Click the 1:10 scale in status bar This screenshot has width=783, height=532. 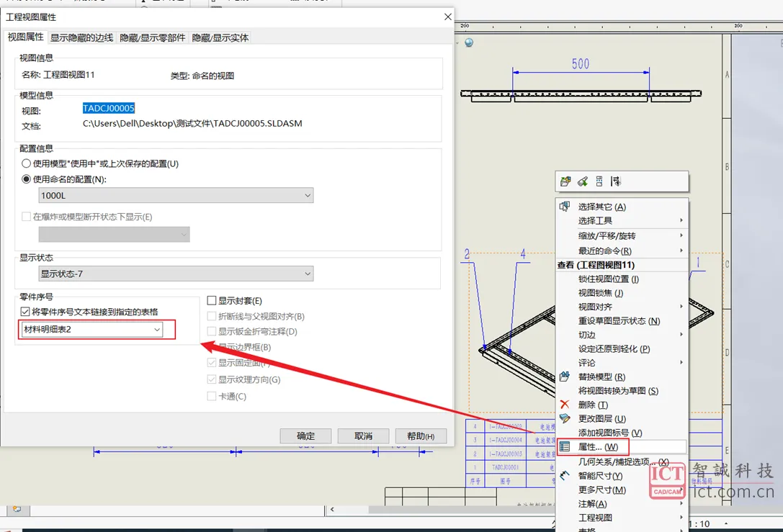click(699, 524)
